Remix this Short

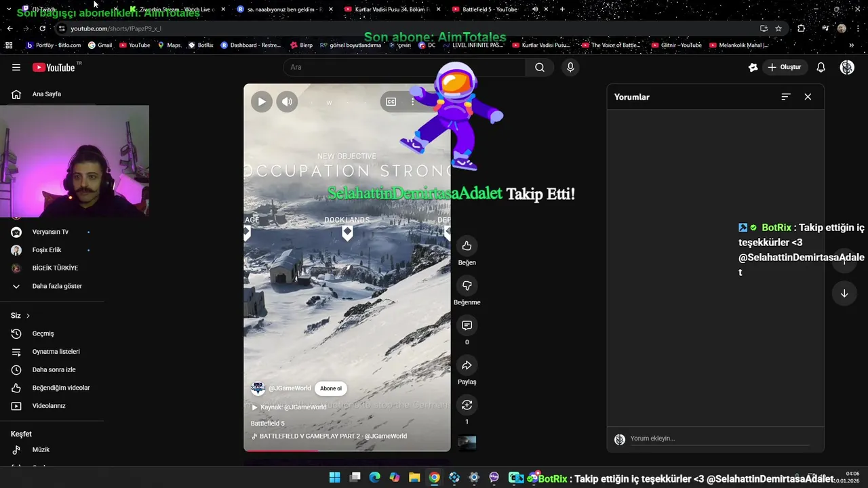tap(467, 405)
